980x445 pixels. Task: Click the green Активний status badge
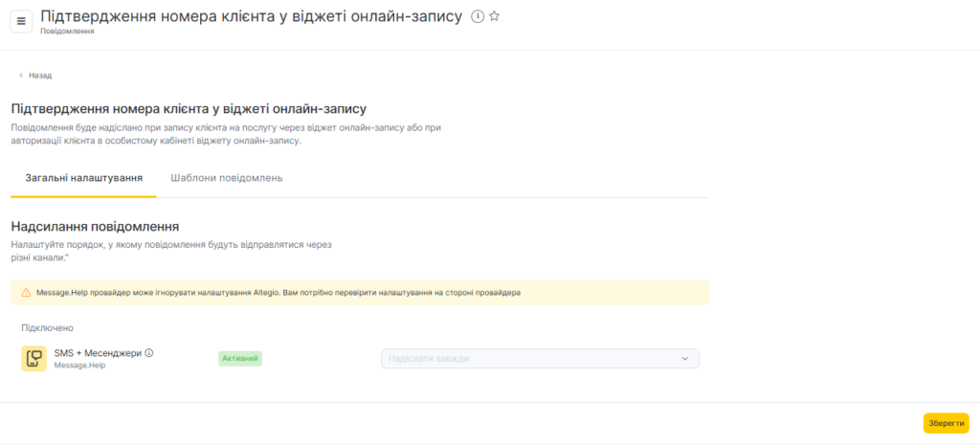point(240,358)
